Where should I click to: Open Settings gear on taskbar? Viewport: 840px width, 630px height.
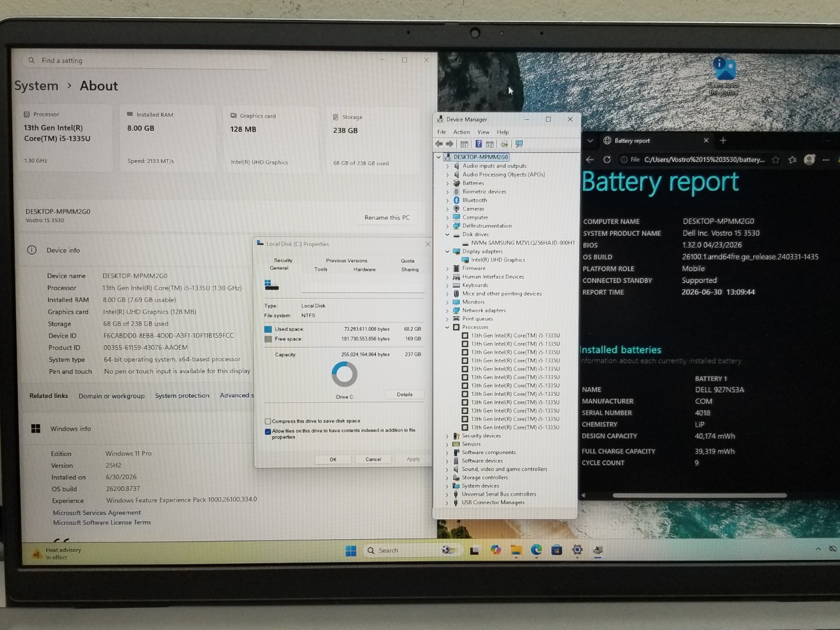tap(577, 550)
